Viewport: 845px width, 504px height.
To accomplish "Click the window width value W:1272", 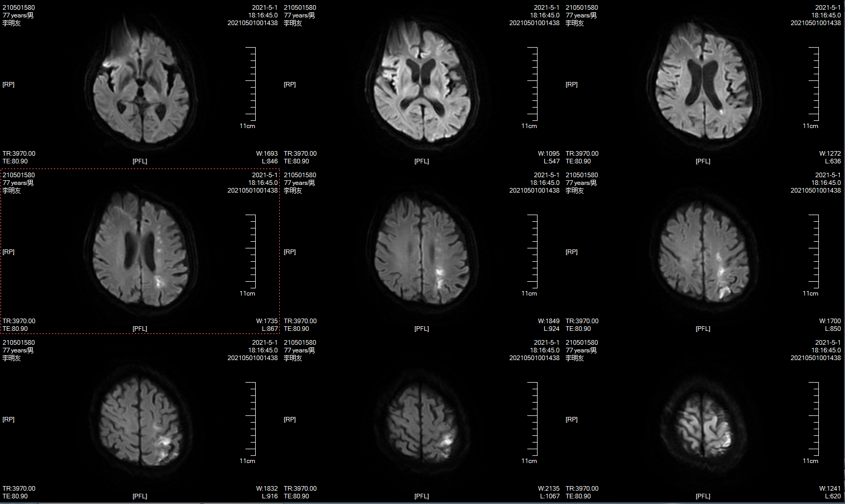I will (830, 153).
